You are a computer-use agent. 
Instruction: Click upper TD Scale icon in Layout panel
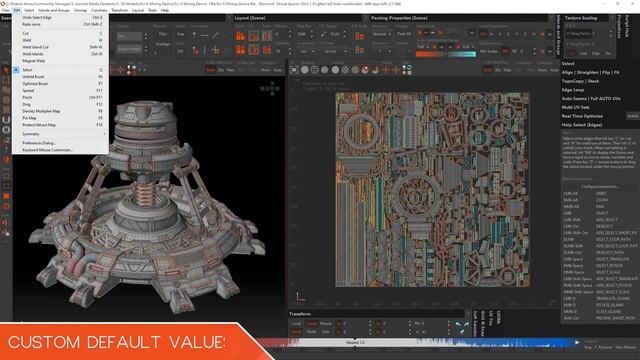pyautogui.click(x=360, y=37)
